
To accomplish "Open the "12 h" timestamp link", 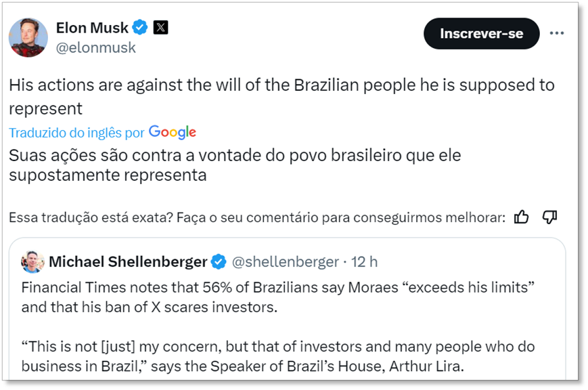I will (x=365, y=262).
